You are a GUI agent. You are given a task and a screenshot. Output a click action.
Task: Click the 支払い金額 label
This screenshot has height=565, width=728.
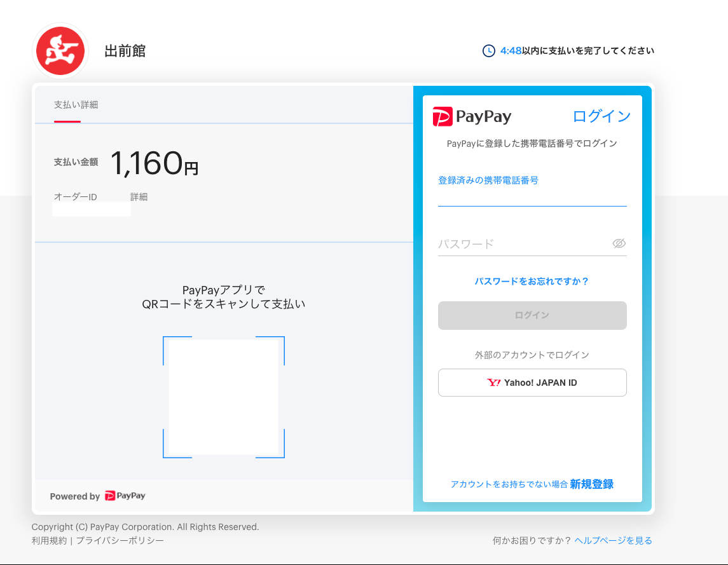[76, 162]
